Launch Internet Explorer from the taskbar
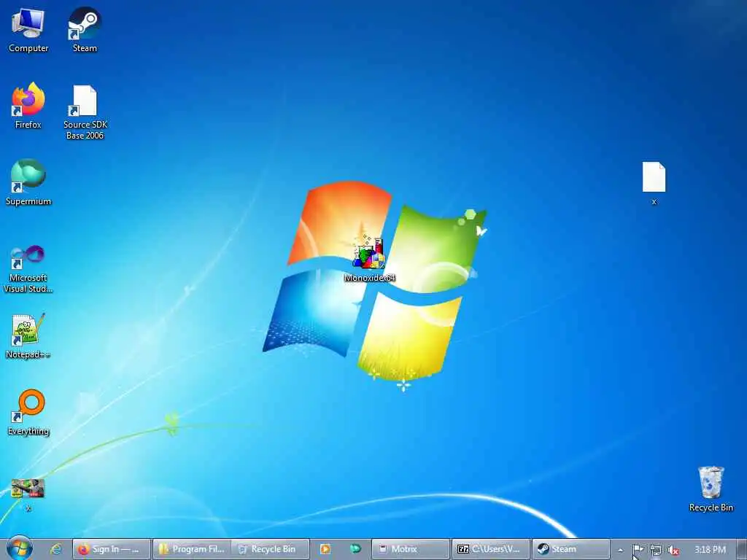The width and height of the screenshot is (747, 560). coord(56,549)
